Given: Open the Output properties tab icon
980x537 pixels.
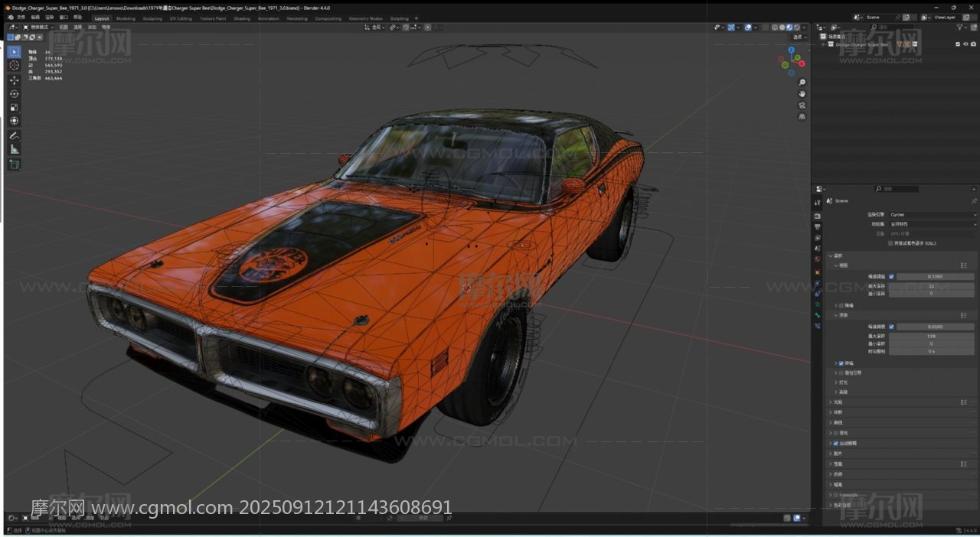Looking at the screenshot, I should pos(818,227).
